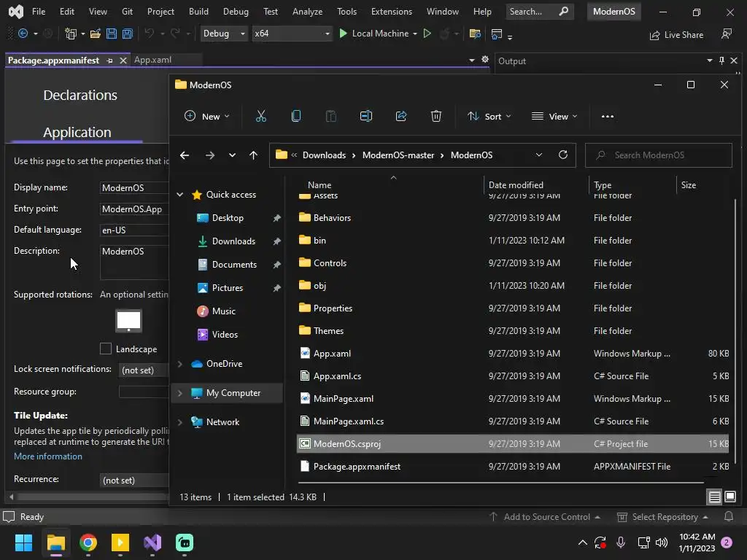Image resolution: width=747 pixels, height=560 pixels.
Task: Open the Build menu
Action: pos(198,12)
